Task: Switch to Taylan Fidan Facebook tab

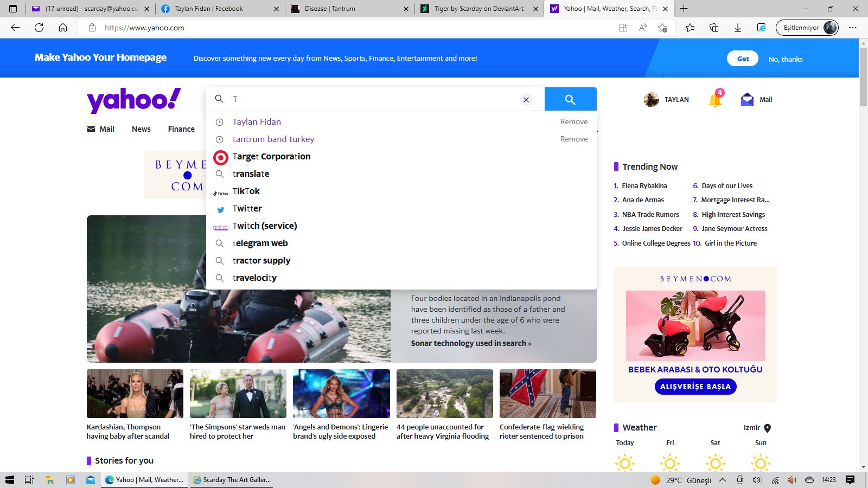Action: coord(220,9)
